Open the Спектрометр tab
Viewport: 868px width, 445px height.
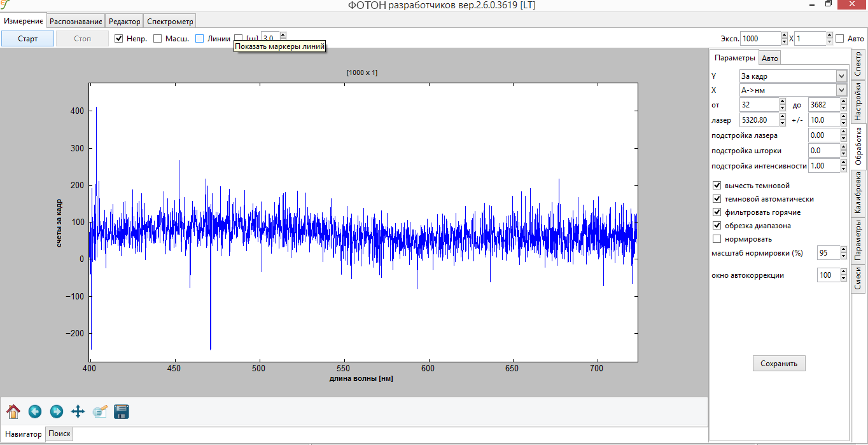(x=170, y=21)
